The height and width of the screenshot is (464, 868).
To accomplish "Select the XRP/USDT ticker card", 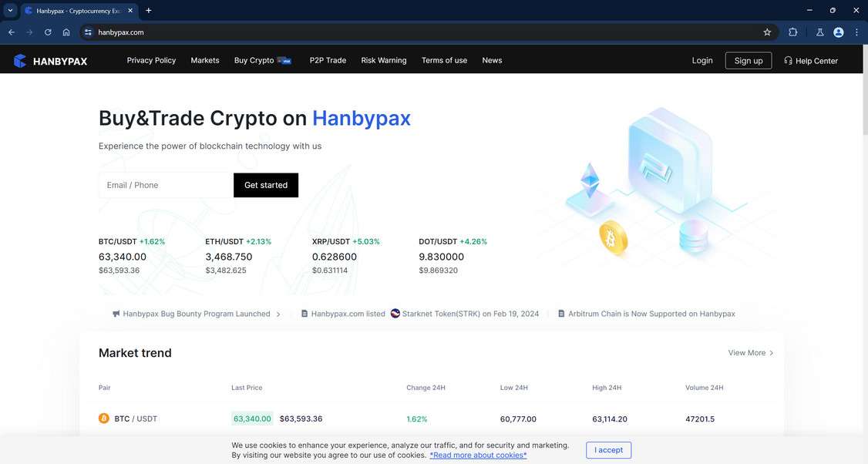I will [346, 256].
